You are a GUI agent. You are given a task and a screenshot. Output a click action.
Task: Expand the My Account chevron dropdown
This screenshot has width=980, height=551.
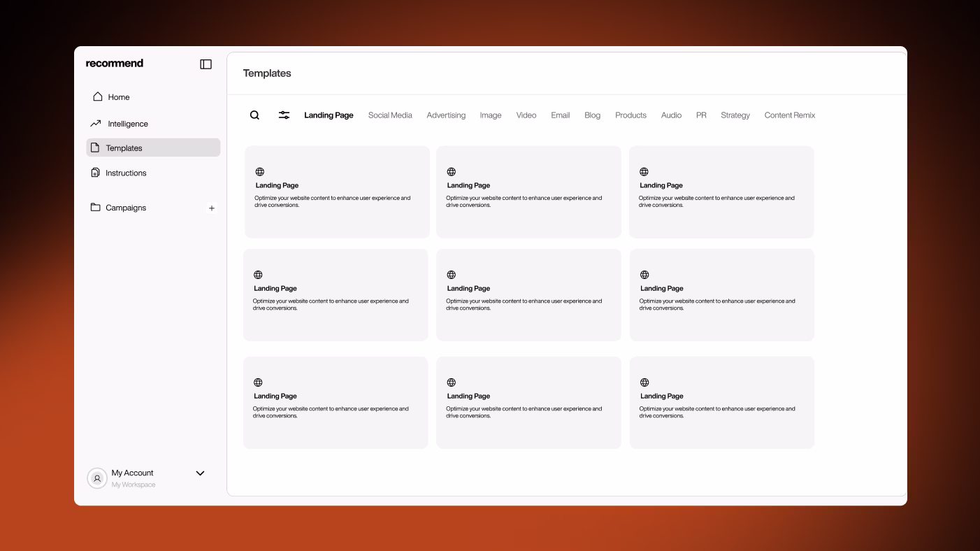click(200, 473)
